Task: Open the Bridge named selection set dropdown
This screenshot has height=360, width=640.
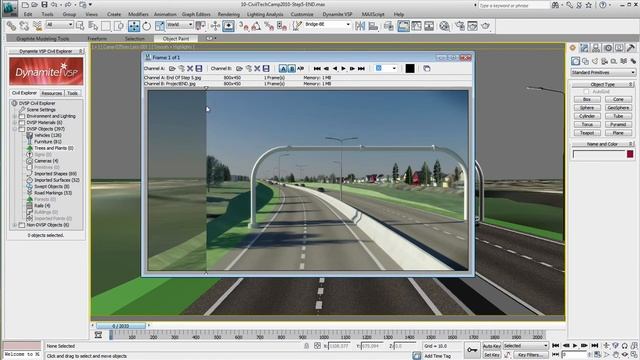Action: coord(328,25)
